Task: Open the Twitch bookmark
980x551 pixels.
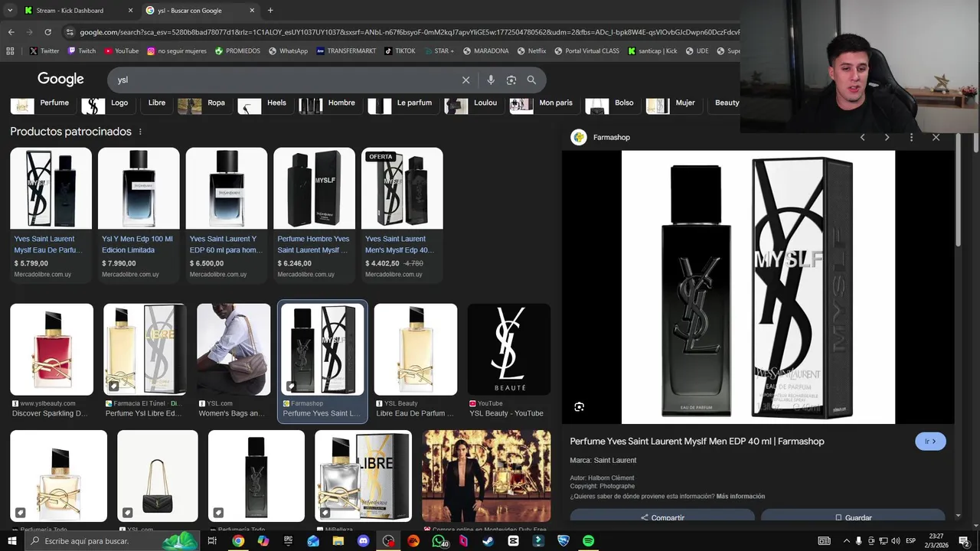Action: [x=82, y=51]
